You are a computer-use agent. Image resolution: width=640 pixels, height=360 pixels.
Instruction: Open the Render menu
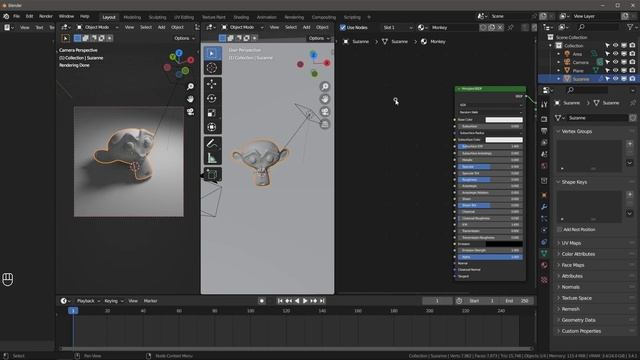[46, 16]
